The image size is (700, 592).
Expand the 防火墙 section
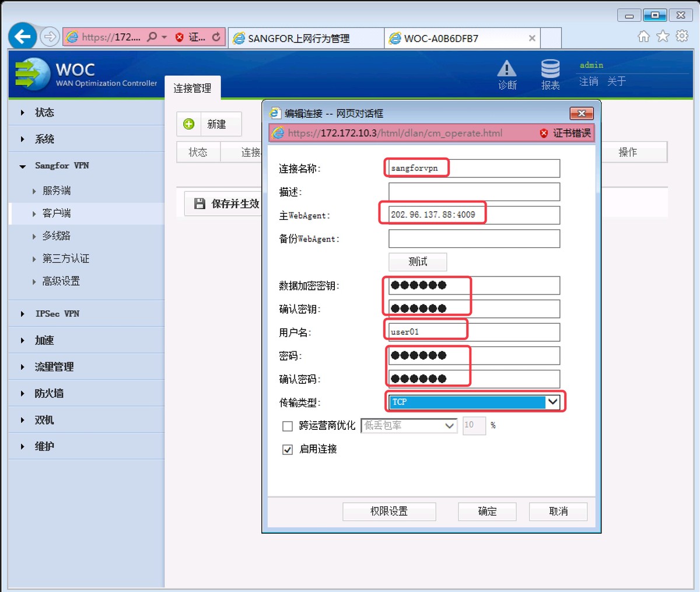86,393
